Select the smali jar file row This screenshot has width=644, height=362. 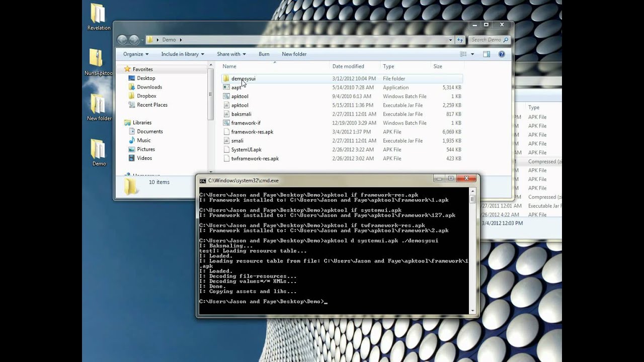tap(342, 141)
